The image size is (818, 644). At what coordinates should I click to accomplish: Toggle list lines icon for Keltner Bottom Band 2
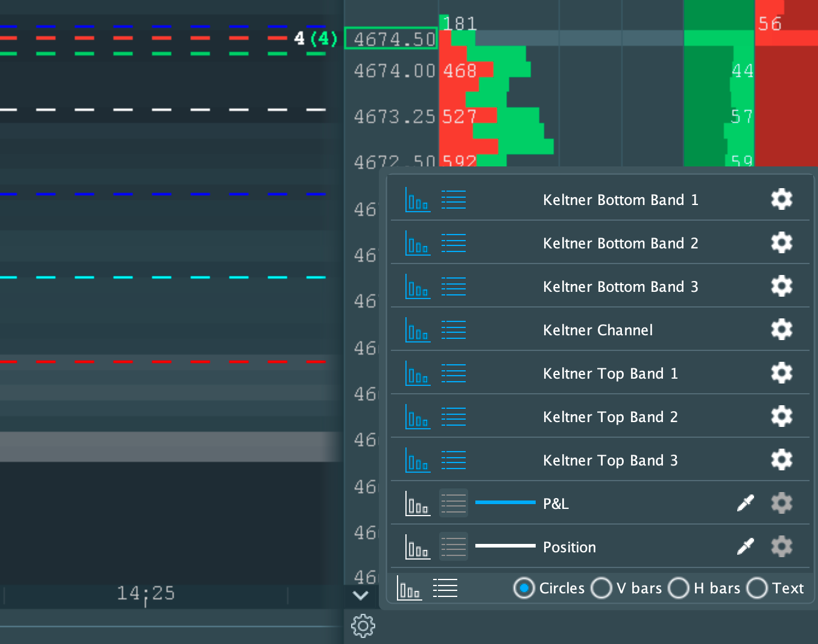coord(453,243)
